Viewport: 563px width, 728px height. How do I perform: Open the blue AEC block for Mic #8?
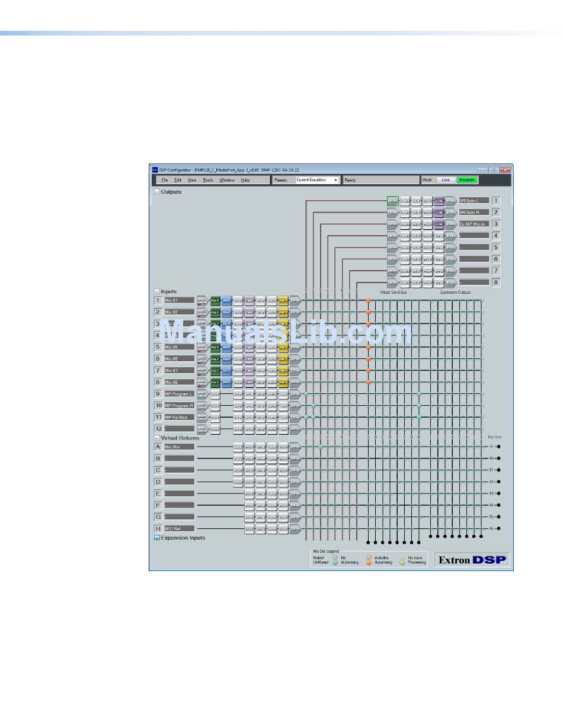coord(226,383)
